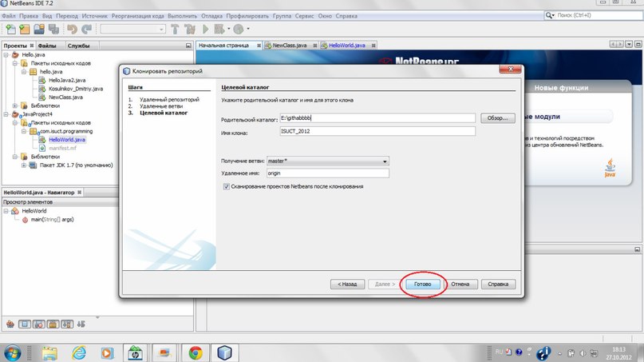Open Windows Media Player from taskbar
This screenshot has width=644, height=362.
107,353
